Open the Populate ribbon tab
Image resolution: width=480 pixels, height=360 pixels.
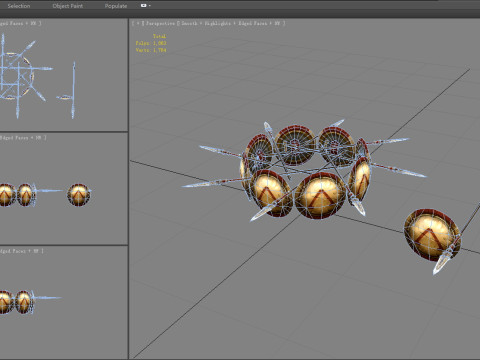point(116,6)
